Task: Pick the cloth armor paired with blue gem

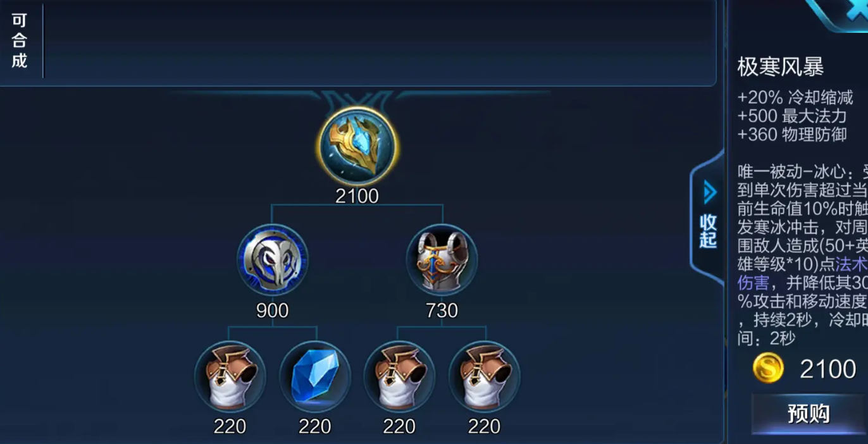Action: (230, 377)
